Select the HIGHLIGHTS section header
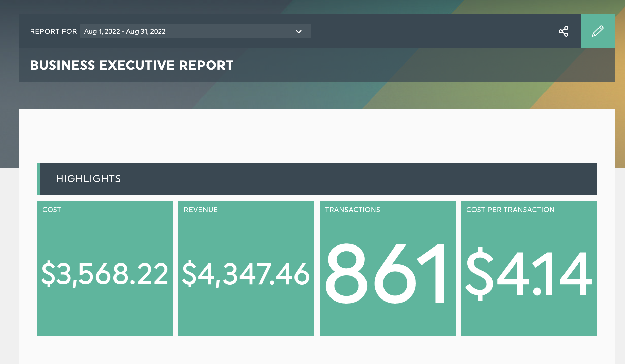The image size is (625, 364). click(x=88, y=179)
